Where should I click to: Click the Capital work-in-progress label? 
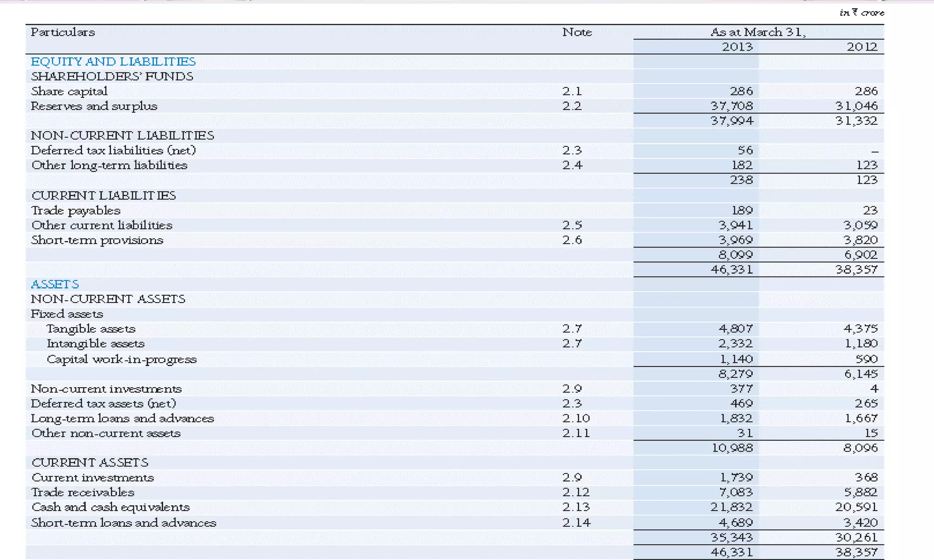pyautogui.click(x=122, y=359)
